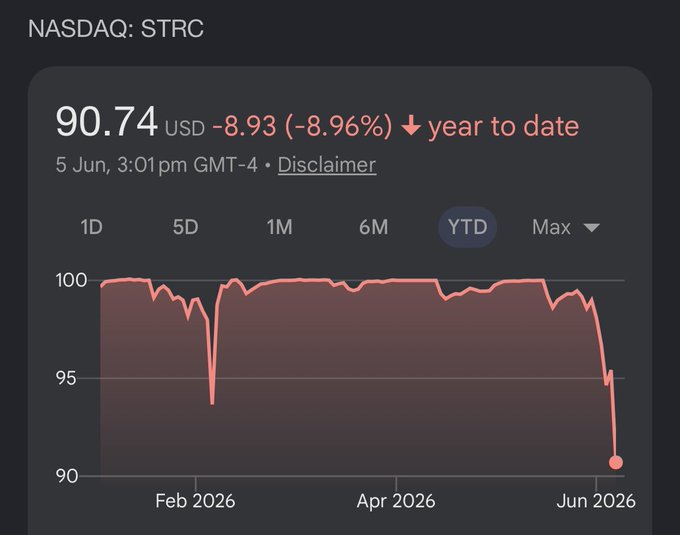Select the 5D time range tab
The image size is (680, 535).
pyautogui.click(x=186, y=227)
